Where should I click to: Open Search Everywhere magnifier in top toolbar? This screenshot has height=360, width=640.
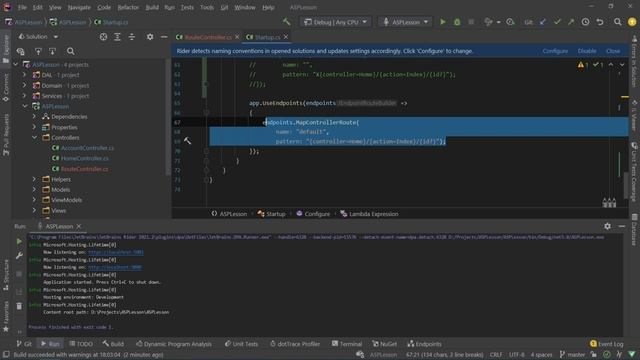click(618, 22)
